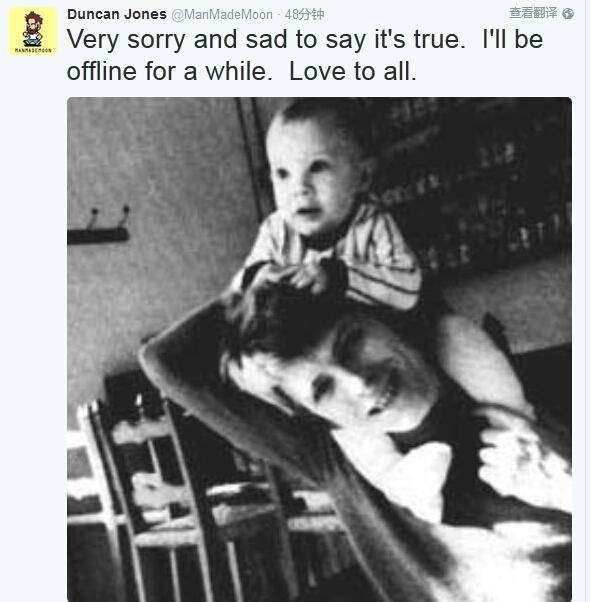Image resolution: width=590 pixels, height=602 pixels.
Task: Click 查看翻译 to view translation
Action: [x=533, y=13]
